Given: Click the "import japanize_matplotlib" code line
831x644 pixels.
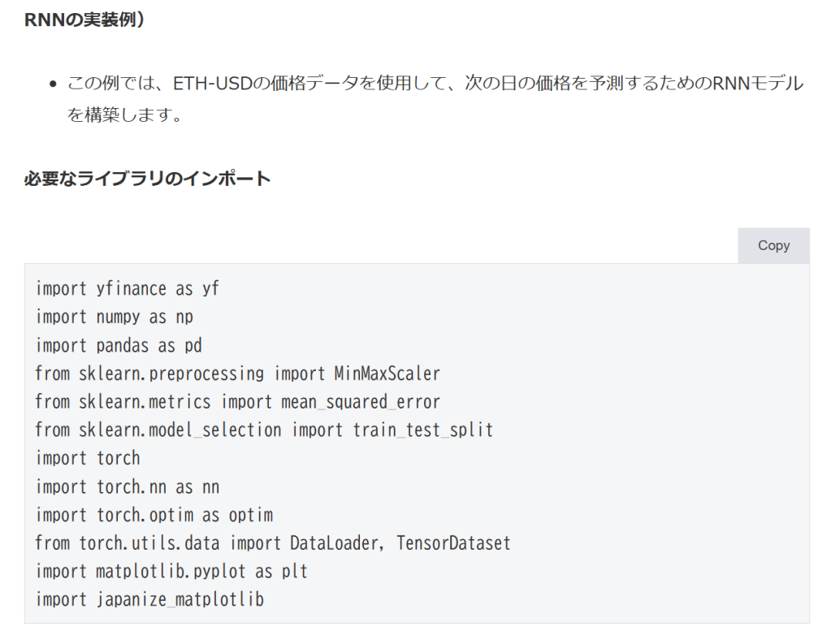Looking at the screenshot, I should [149, 599].
